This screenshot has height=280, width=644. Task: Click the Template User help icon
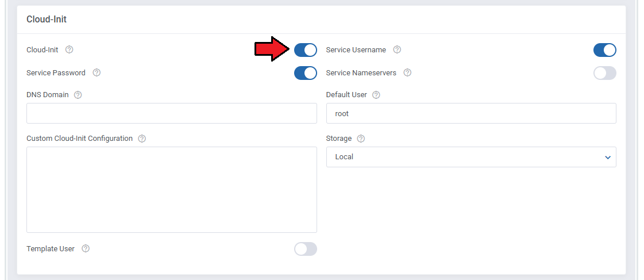pos(86,249)
